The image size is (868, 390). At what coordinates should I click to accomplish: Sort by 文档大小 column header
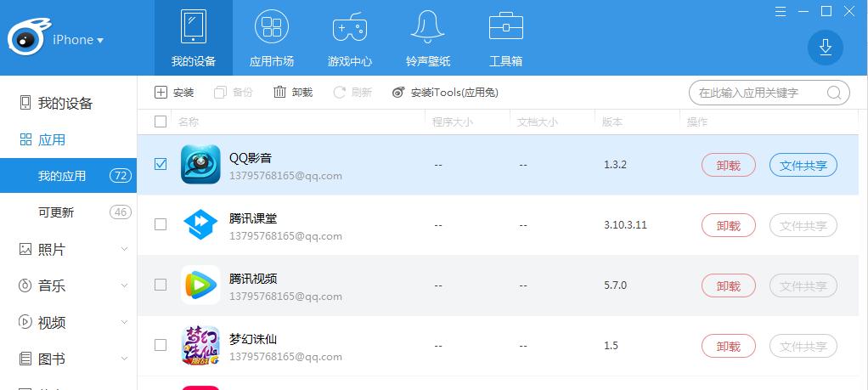point(537,122)
